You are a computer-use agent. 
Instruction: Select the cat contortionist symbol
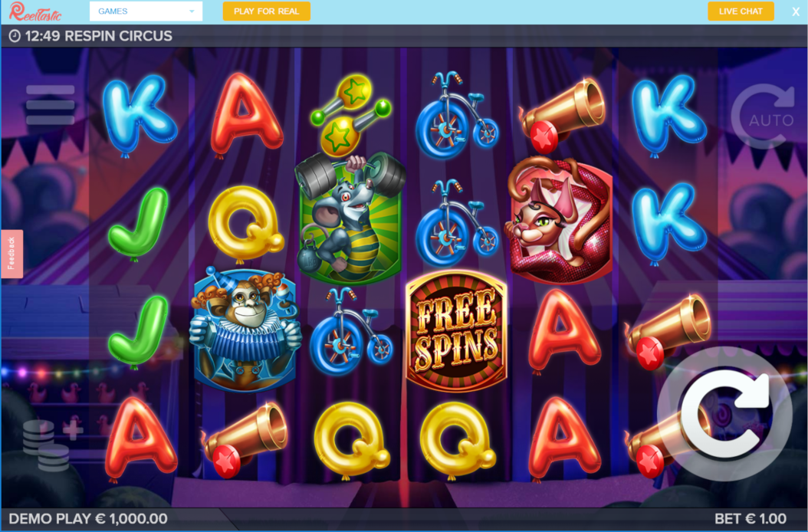(x=560, y=220)
